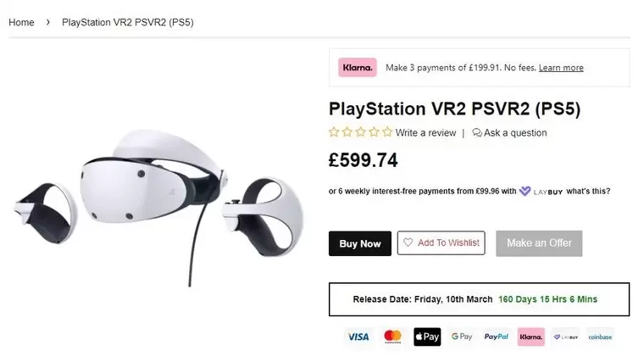The image size is (644, 362).
Task: Click the Laybuy payment icon at bottom
Action: coord(565,337)
